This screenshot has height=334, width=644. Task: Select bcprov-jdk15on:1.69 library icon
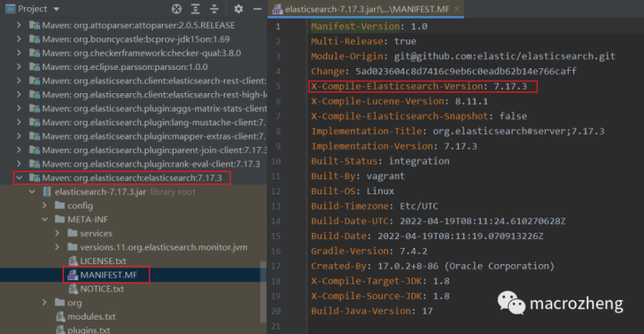coord(35,39)
